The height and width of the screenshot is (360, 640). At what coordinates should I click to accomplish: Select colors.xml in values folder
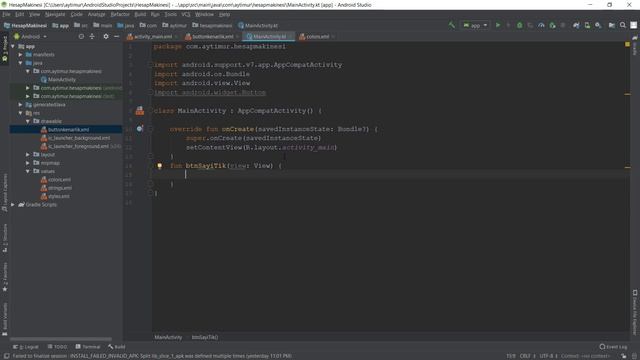(x=59, y=180)
